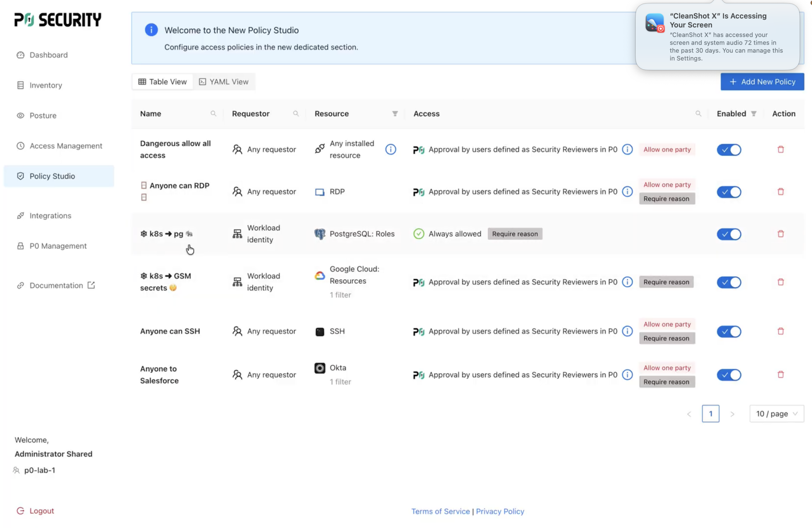812x528 pixels.
Task: Open approval info icon in Anyone can RDP row
Action: [x=627, y=192]
